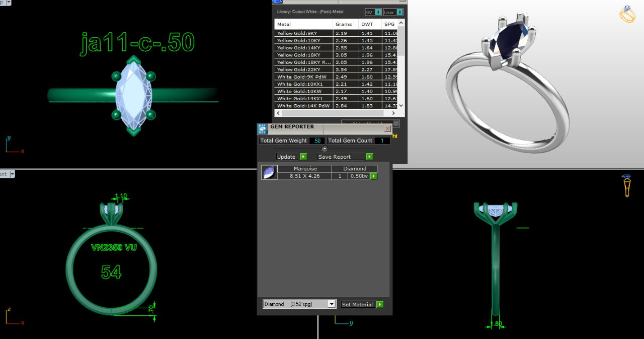Image resolution: width=644 pixels, height=339 pixels.
Task: Click the VN2350 VU text inside ring
Action: tap(114, 247)
